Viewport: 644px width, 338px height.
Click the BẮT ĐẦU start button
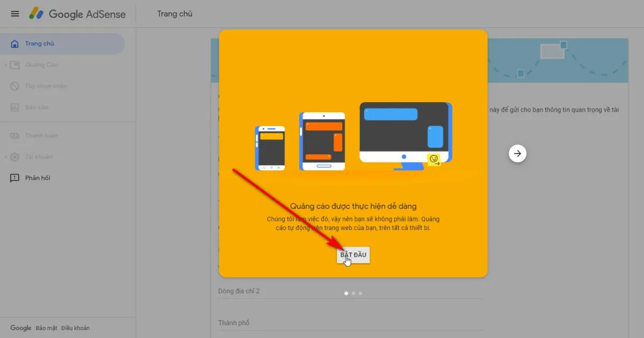(353, 255)
